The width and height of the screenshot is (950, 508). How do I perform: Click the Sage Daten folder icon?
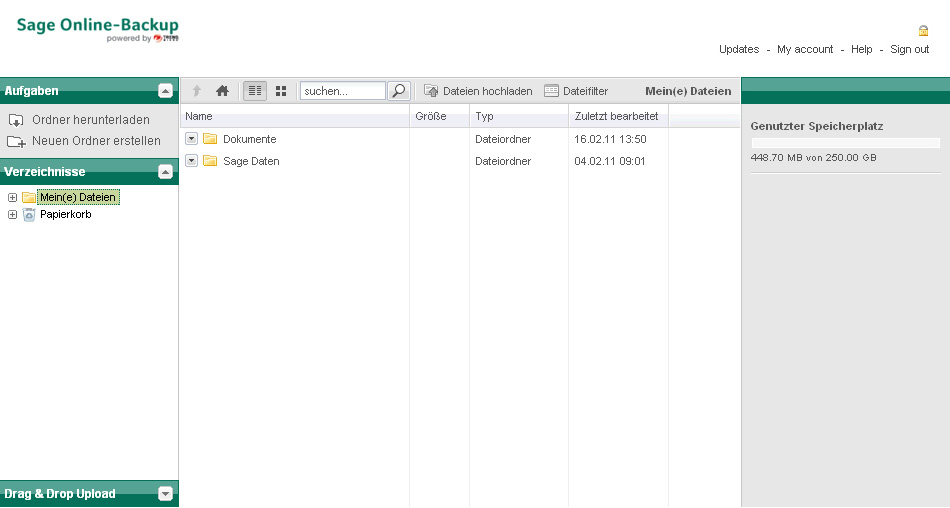click(x=210, y=161)
